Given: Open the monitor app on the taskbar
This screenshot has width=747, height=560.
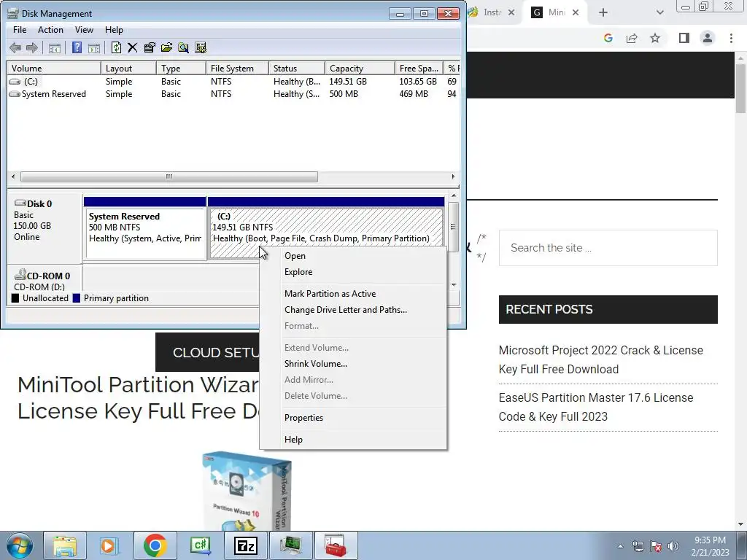Looking at the screenshot, I should [x=291, y=545].
